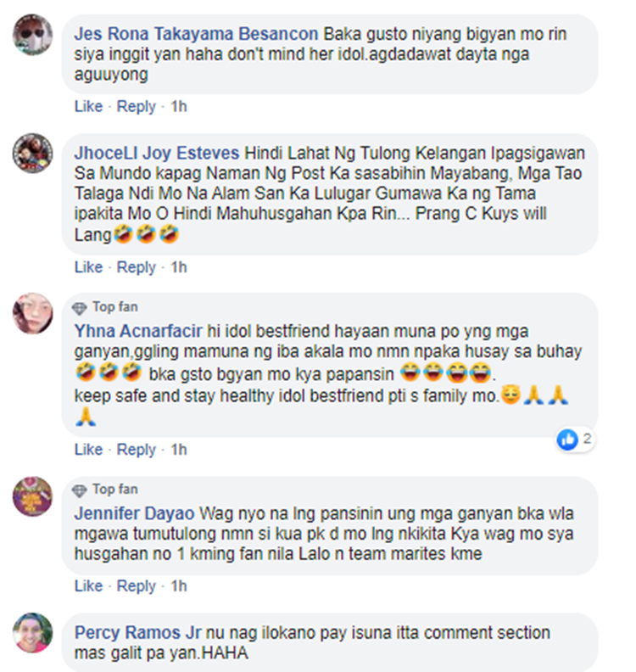Click the Top fan diamond badge above Yhna Acnarfacir
The width and height of the screenshot is (636, 672).
point(79,308)
